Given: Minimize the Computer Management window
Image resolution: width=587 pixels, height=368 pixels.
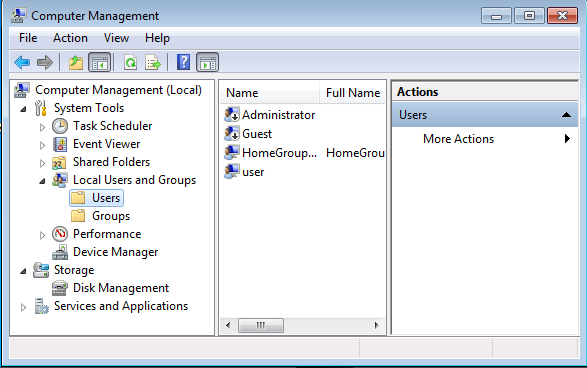Looking at the screenshot, I should tap(496, 16).
